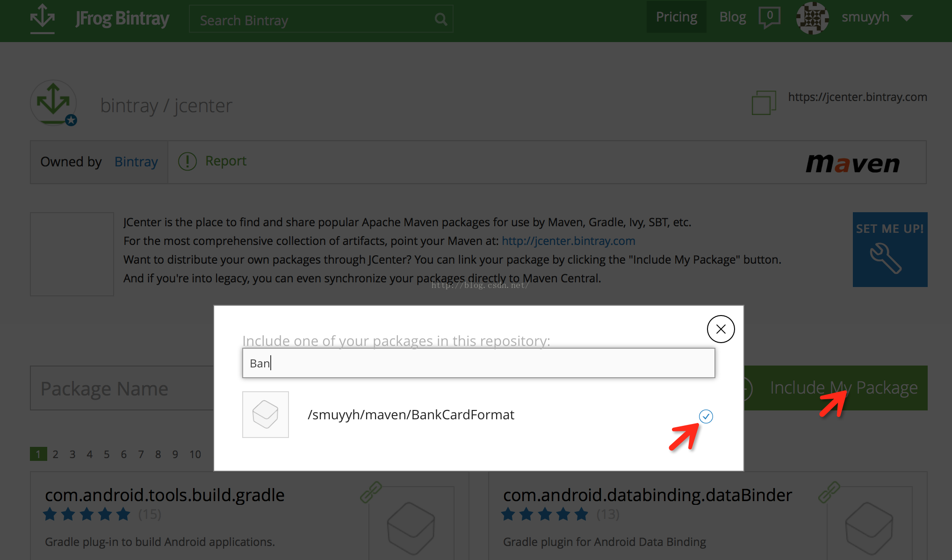Viewport: 952px width, 560px height.
Task: Expand the smuyyh account dropdown arrow
Action: pos(907,18)
